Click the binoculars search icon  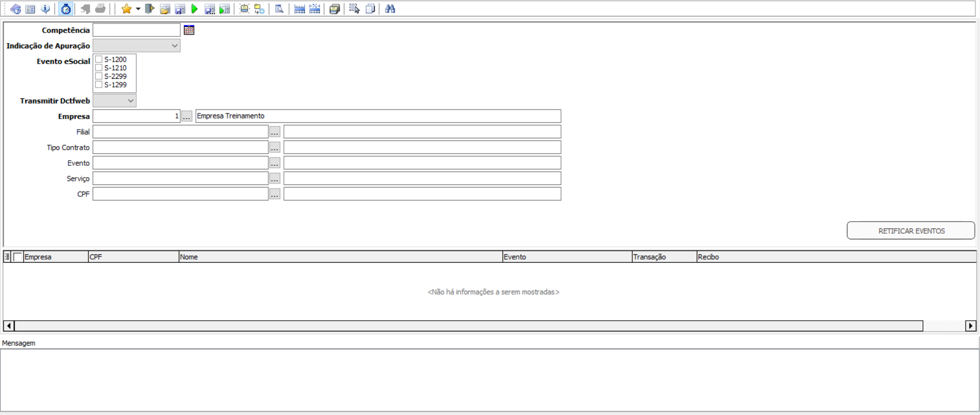tap(390, 9)
